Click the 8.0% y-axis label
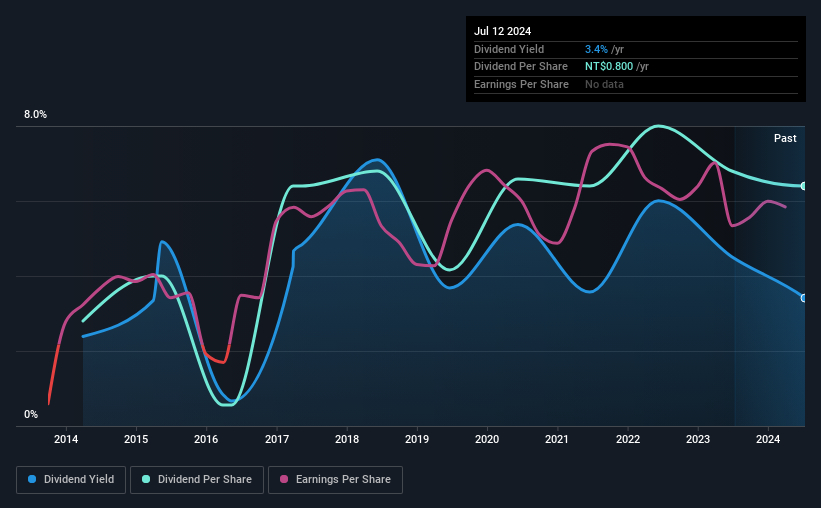Screen dimensions: 821x508 (35, 115)
